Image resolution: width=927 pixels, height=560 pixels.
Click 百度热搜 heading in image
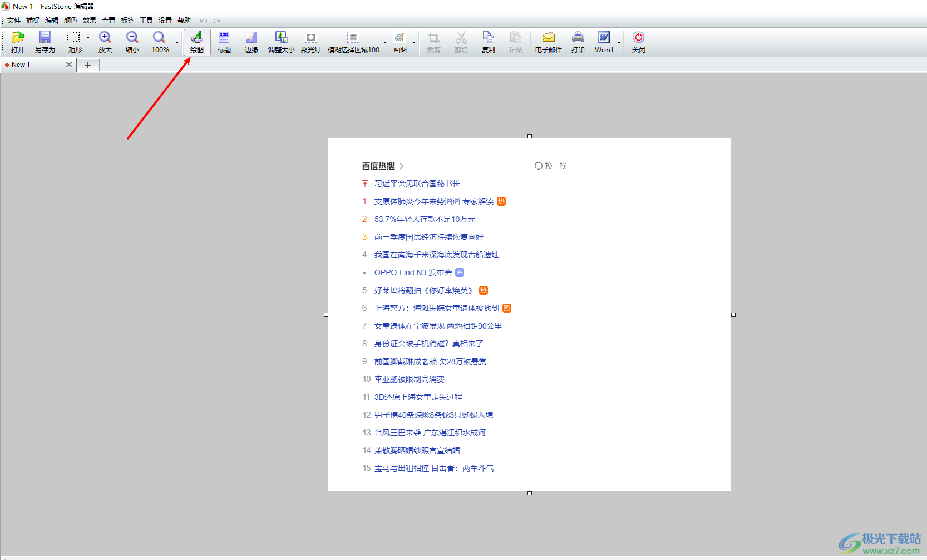coord(378,166)
